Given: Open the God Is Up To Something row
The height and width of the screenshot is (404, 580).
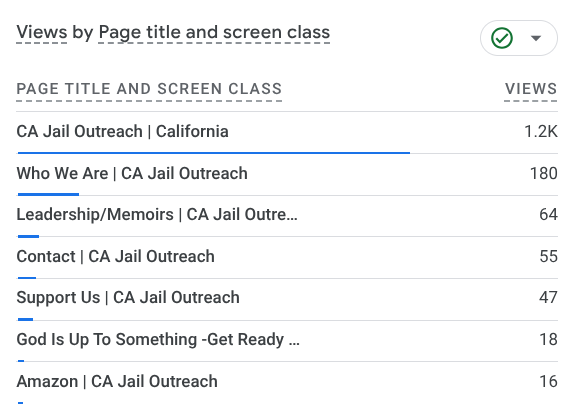Looking at the screenshot, I should 287,341.
